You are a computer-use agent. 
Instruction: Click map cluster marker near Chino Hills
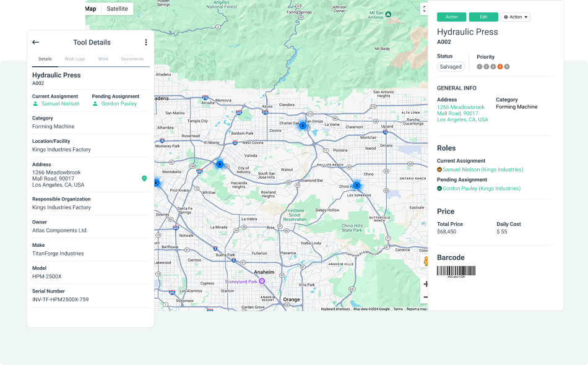pos(357,185)
